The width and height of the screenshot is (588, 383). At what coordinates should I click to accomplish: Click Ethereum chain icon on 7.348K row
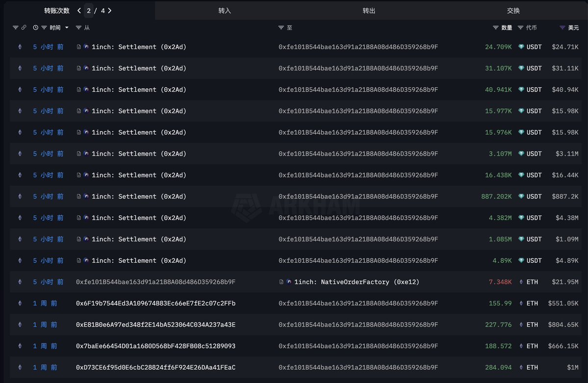[20, 282]
